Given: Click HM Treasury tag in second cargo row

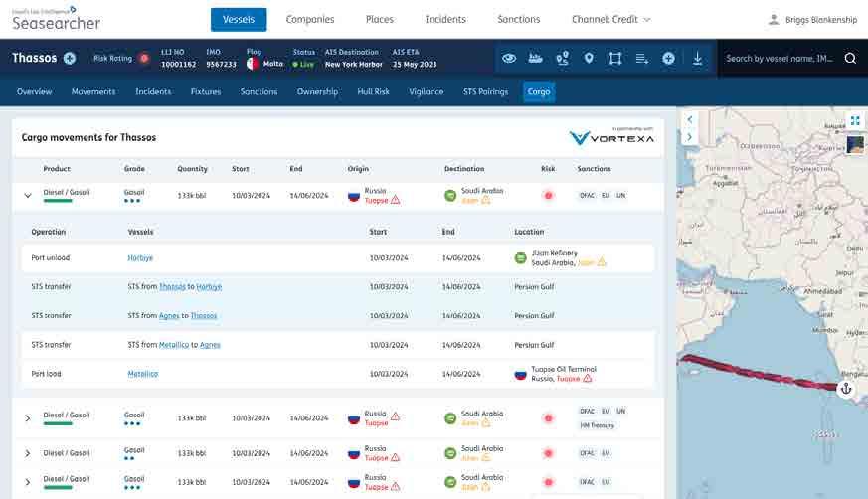Looking at the screenshot, I should 598,425.
